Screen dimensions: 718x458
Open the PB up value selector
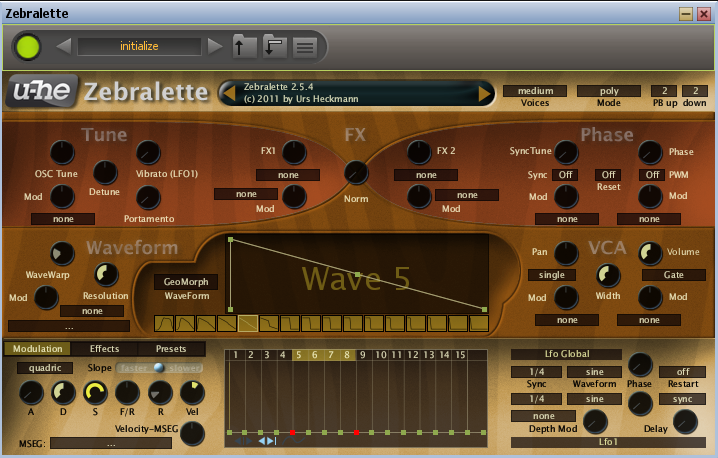point(664,91)
